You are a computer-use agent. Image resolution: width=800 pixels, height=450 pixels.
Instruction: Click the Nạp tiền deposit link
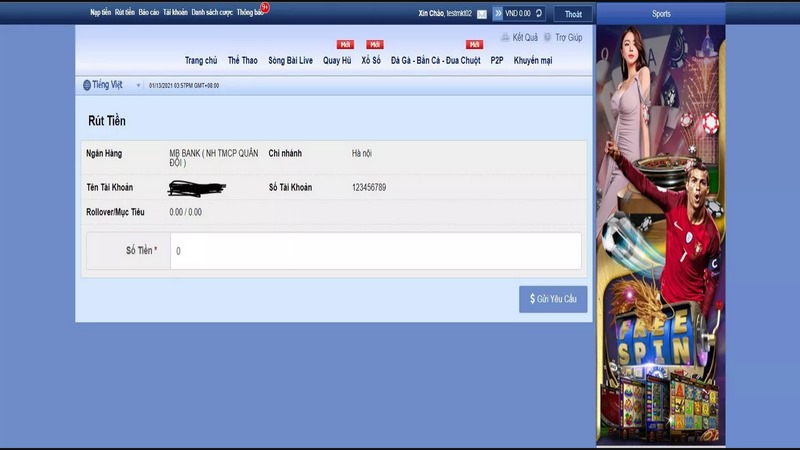(x=100, y=13)
